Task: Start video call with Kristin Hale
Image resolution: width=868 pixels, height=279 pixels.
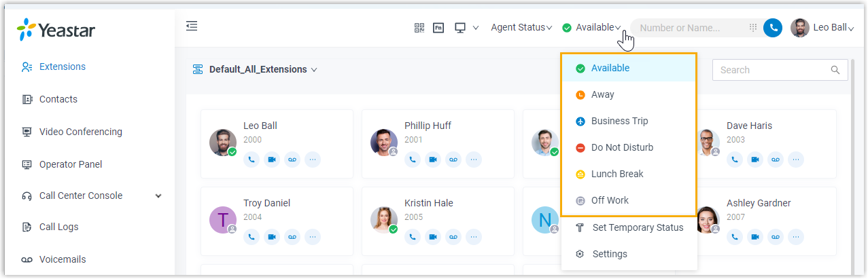Action: tap(433, 237)
